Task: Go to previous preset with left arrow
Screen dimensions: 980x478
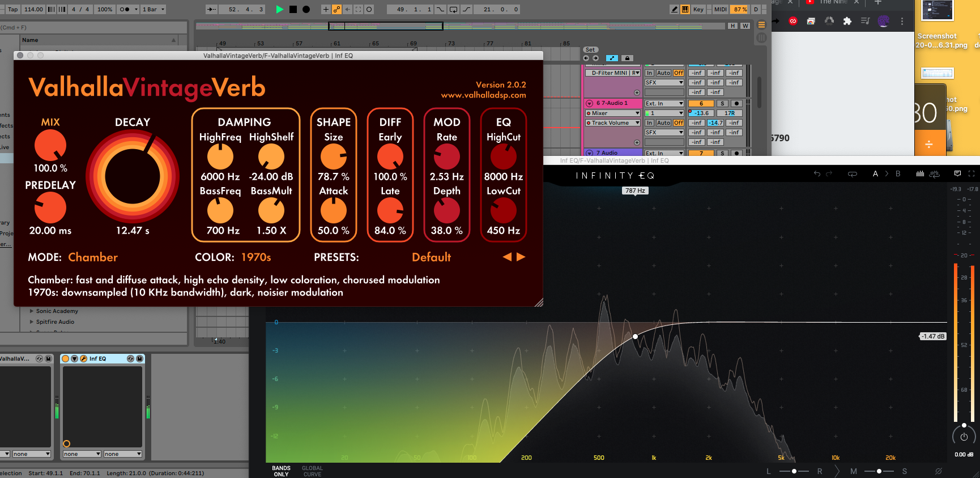Action: coord(507,257)
